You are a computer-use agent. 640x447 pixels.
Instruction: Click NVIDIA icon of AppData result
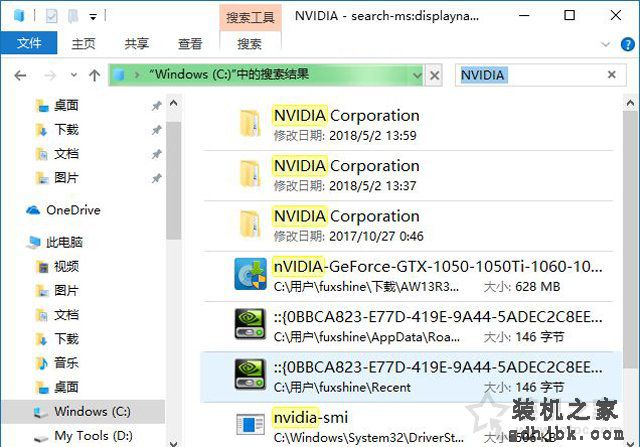click(x=250, y=324)
